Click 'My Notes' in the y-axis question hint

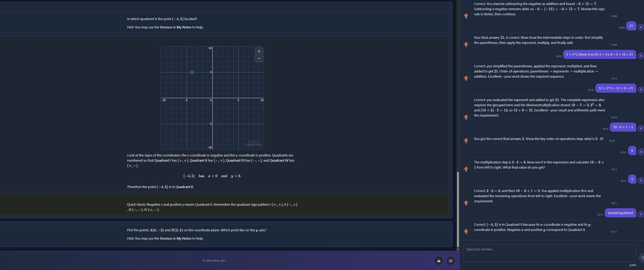tap(184, 239)
